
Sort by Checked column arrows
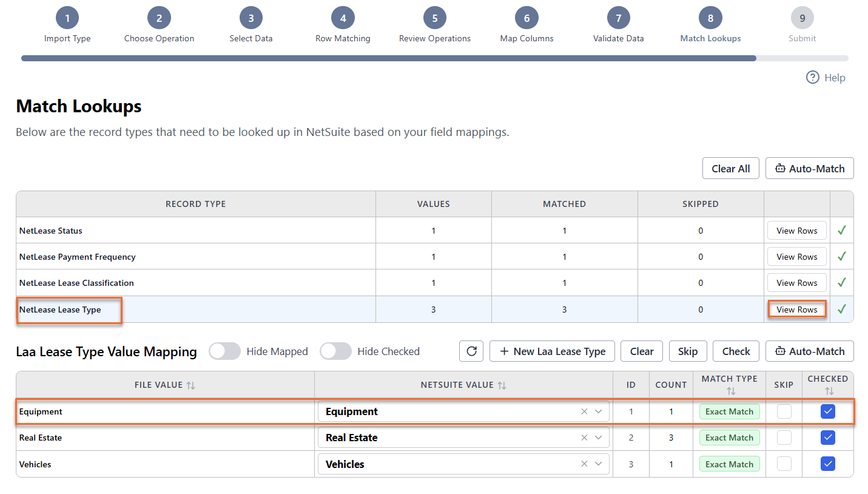click(829, 391)
